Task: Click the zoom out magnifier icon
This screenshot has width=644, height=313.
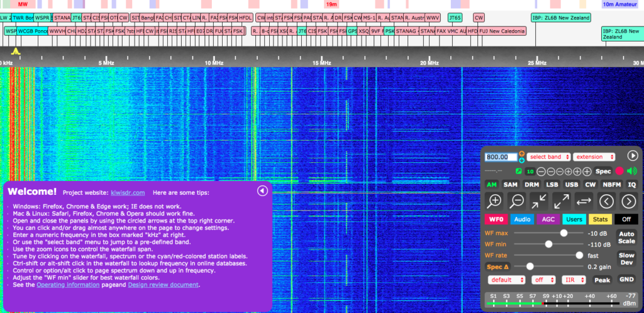Action: coord(517,201)
